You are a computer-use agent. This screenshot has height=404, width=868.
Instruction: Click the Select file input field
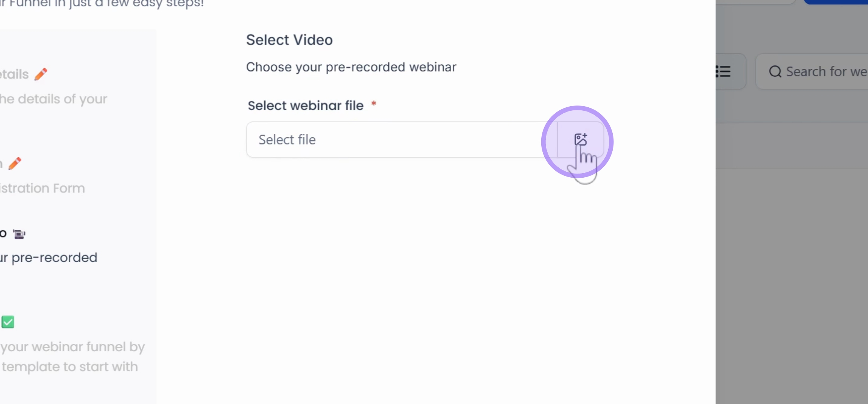tap(402, 140)
